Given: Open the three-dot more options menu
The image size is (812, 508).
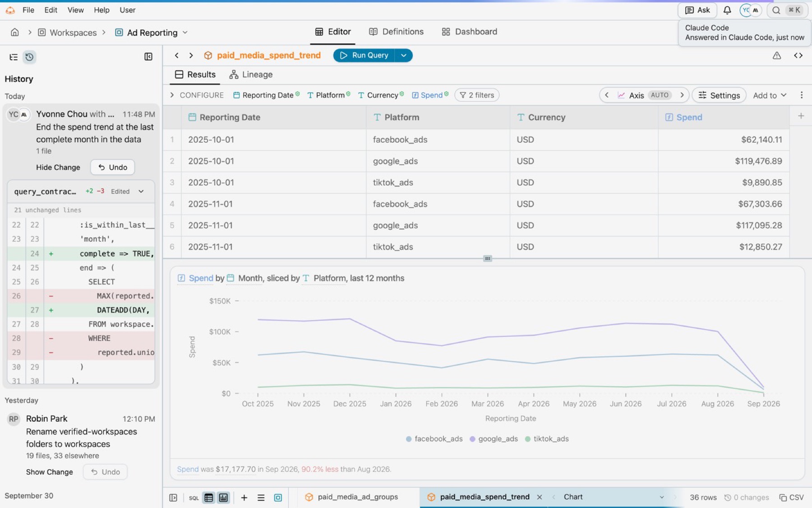Looking at the screenshot, I should coord(801,95).
